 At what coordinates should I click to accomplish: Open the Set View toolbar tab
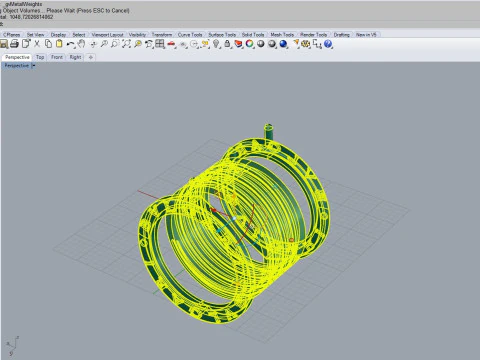click(35, 35)
